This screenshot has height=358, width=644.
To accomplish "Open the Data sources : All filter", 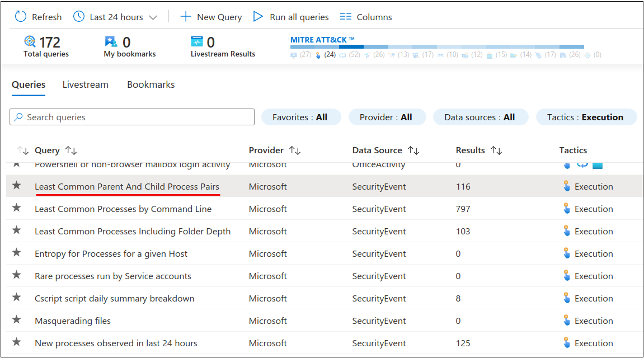I will coord(480,117).
